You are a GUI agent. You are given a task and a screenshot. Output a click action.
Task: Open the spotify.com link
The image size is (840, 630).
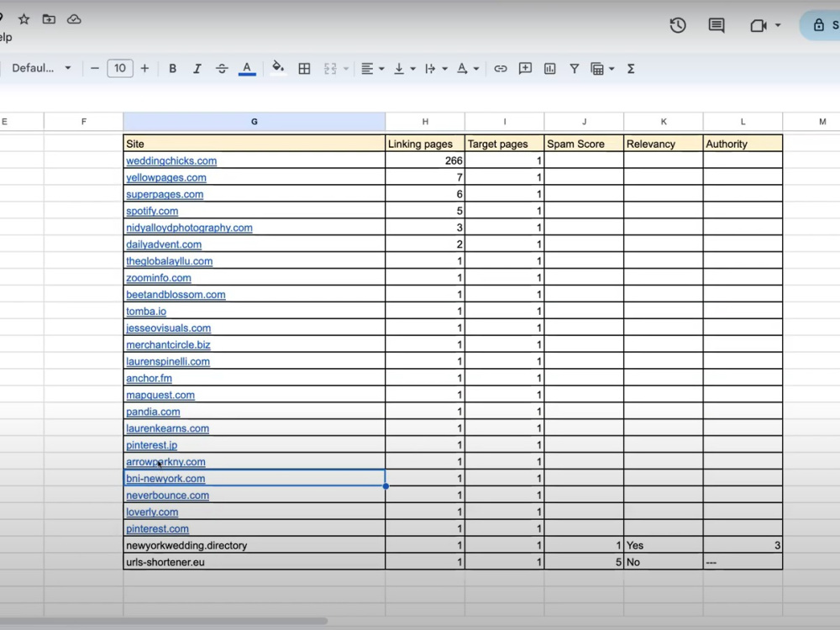[152, 211]
